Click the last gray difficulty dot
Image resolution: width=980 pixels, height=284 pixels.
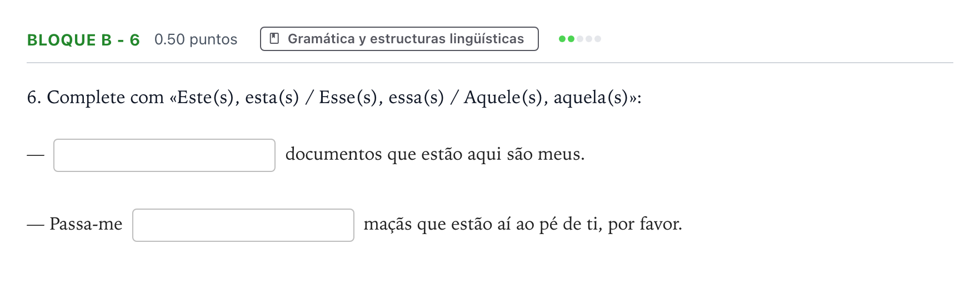598,39
